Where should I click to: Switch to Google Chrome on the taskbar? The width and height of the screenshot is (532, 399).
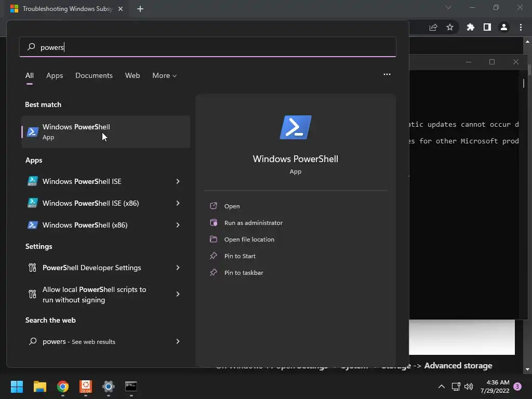[x=63, y=387]
